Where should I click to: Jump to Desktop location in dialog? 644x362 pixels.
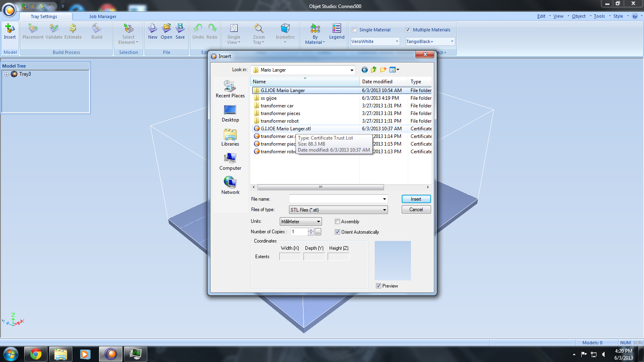[230, 113]
